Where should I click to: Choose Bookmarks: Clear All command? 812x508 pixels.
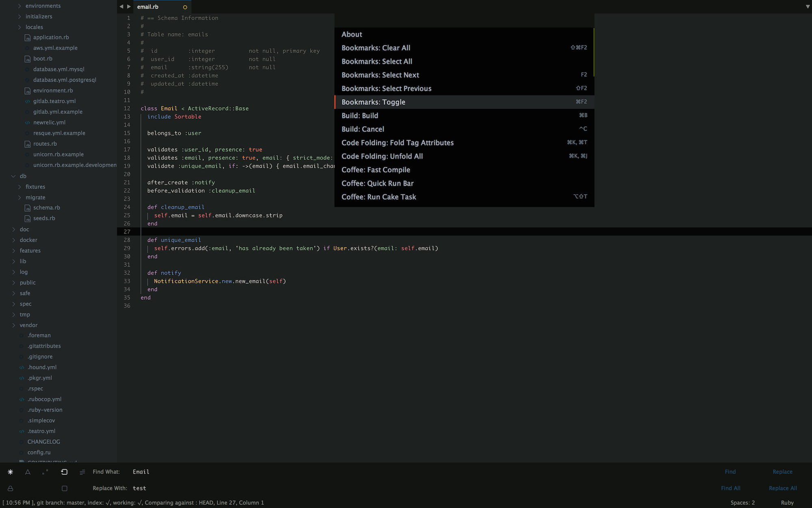464,48
